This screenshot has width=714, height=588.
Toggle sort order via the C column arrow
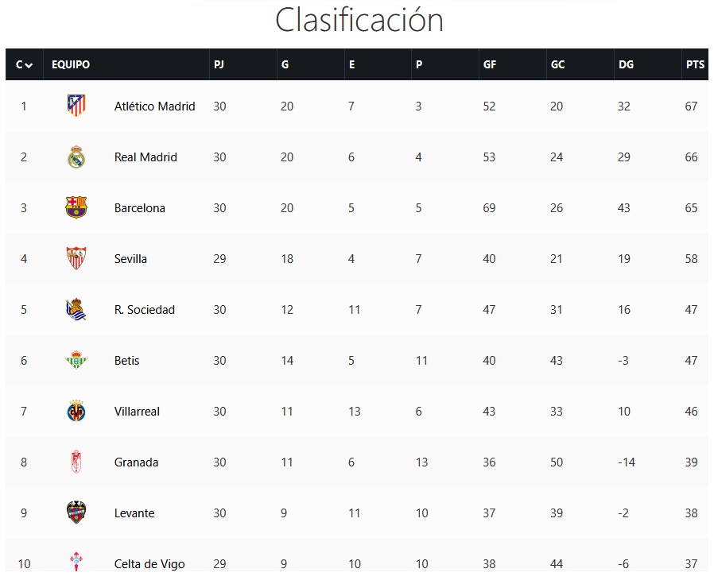29,65
